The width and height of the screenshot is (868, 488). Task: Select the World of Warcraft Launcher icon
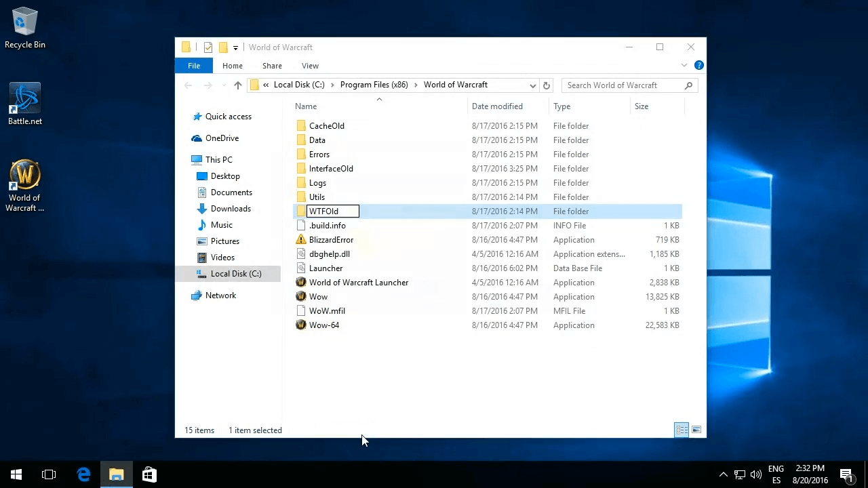301,283
